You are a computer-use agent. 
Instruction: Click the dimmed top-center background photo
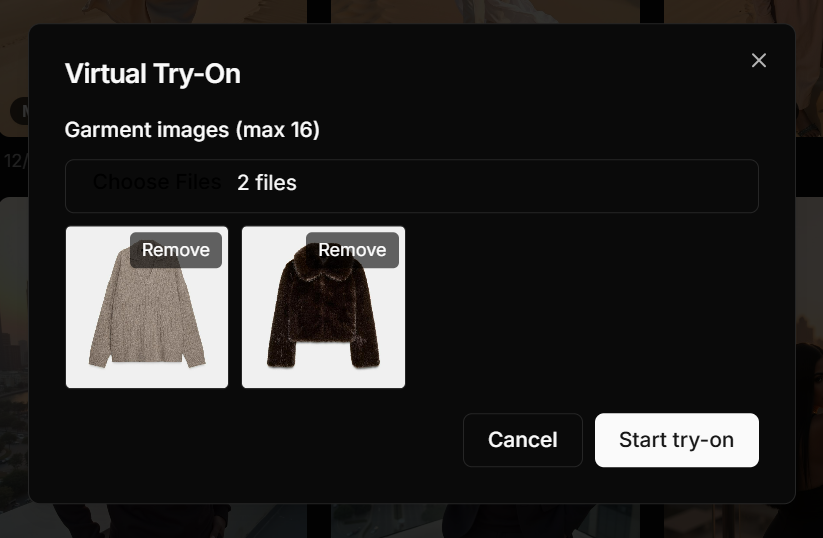coord(480,10)
